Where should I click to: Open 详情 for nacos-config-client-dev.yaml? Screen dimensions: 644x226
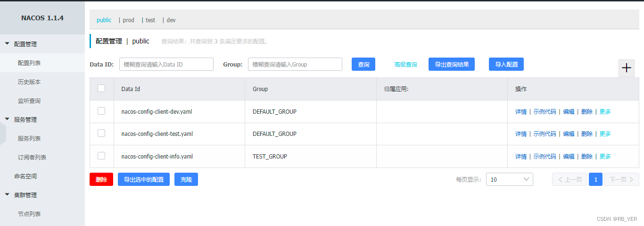[x=521, y=112]
